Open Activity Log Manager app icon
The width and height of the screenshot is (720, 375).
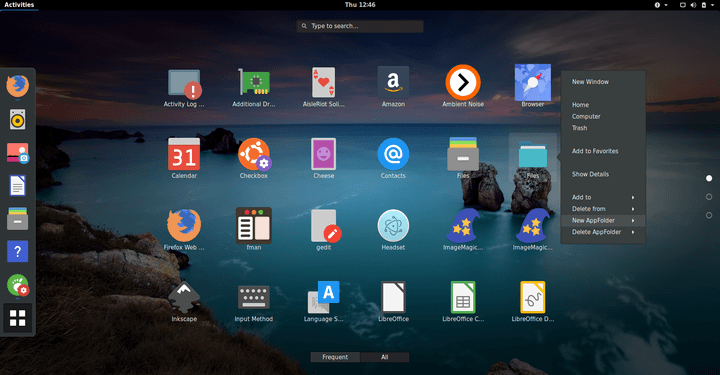pyautogui.click(x=184, y=84)
